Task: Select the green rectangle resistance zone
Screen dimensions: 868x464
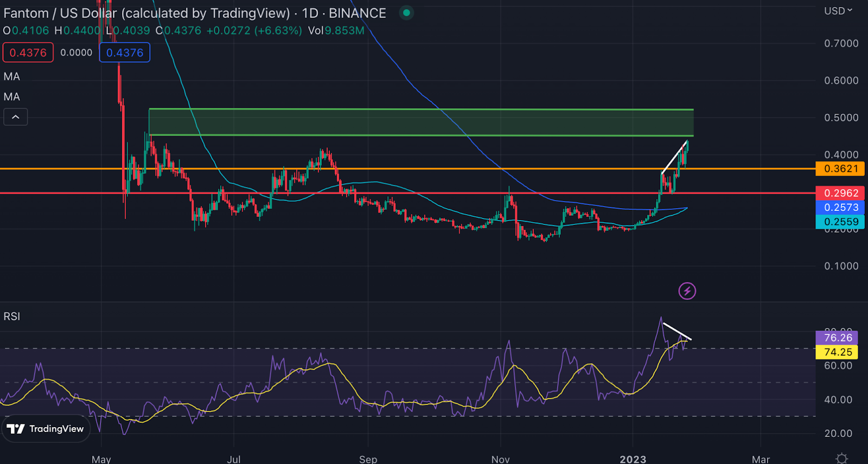Action: (x=421, y=123)
